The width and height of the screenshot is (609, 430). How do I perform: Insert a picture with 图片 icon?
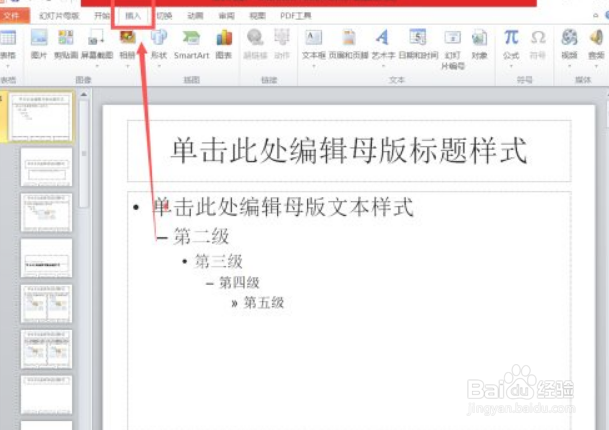coord(39,38)
